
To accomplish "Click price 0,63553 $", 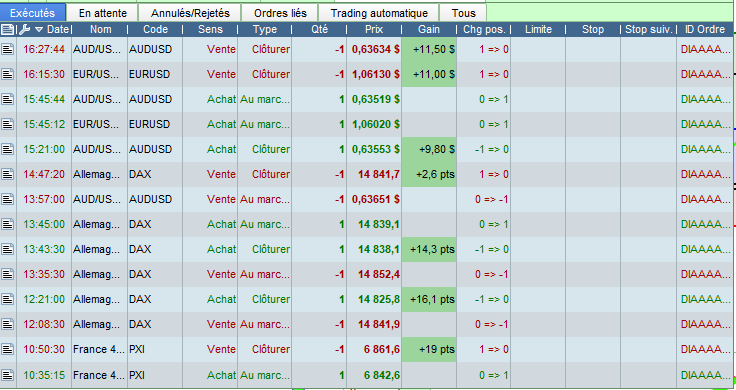I will click(x=376, y=149).
